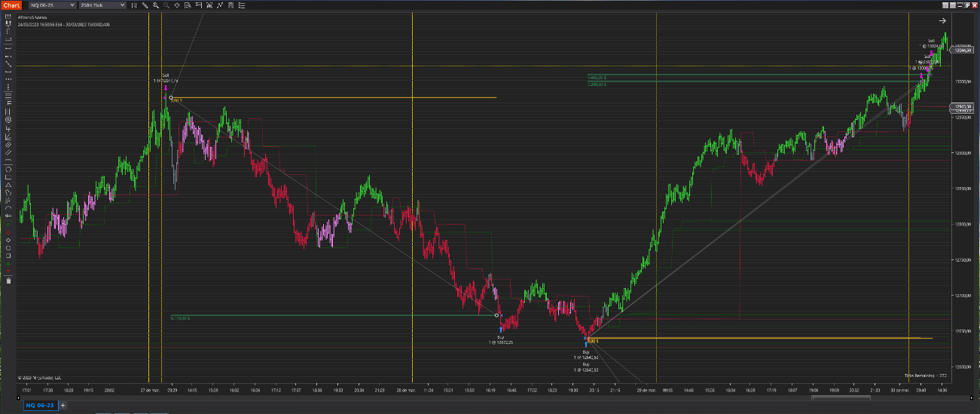
Task: Select the NQ 06-23 bottom tab
Action: pyautogui.click(x=40, y=406)
